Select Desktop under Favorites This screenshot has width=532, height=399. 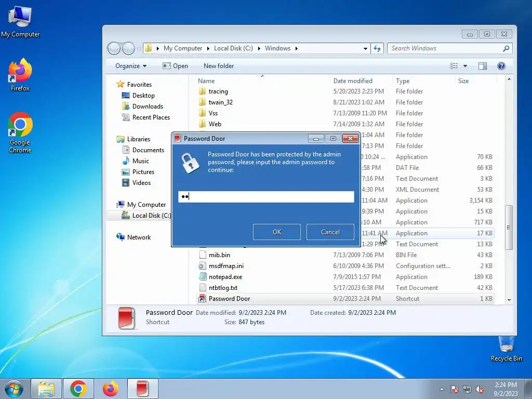pyautogui.click(x=138, y=96)
